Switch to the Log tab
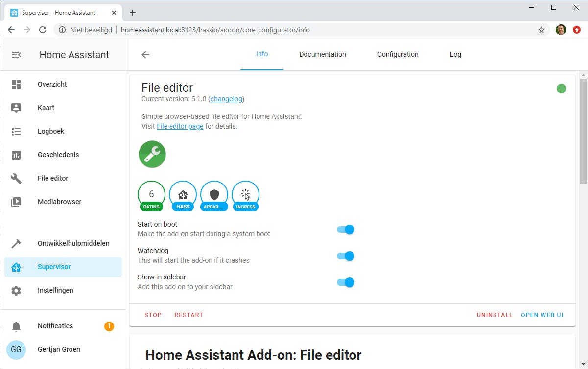Viewport: 588px width, 369px height. [x=455, y=54]
